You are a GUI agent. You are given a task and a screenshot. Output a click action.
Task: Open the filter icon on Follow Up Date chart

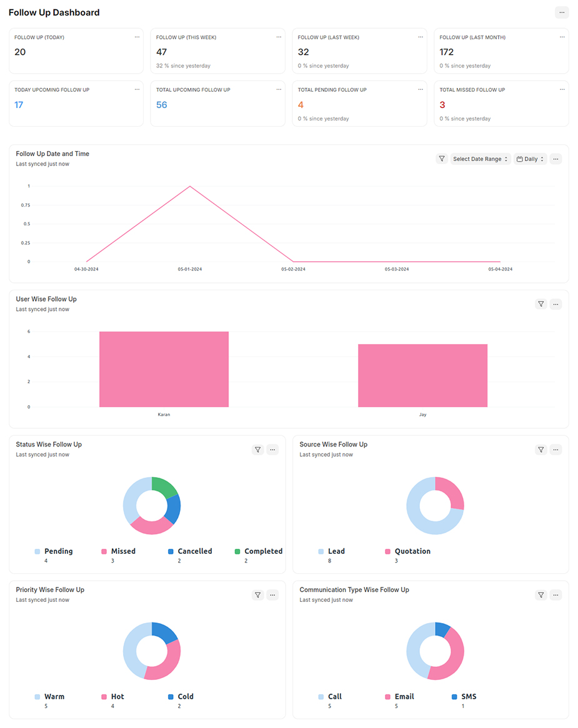point(442,159)
